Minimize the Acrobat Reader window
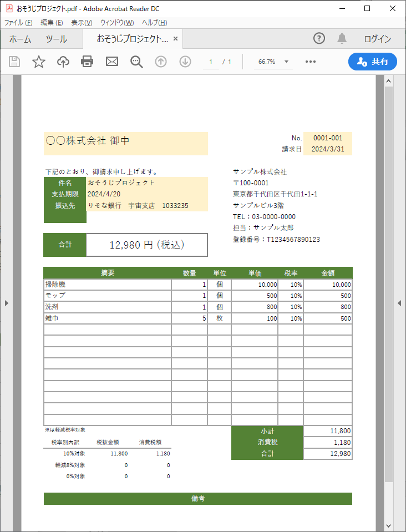The height and width of the screenshot is (532, 406). [x=342, y=8]
